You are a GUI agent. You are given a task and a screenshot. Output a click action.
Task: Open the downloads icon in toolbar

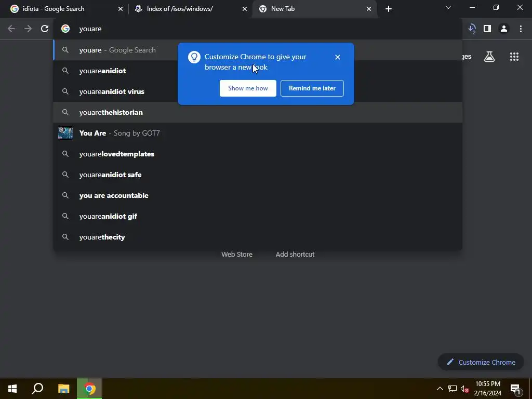point(472,29)
